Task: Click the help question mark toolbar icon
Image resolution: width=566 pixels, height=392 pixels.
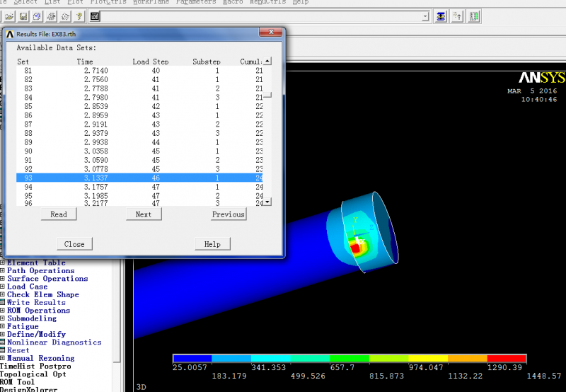Action: pos(79,16)
